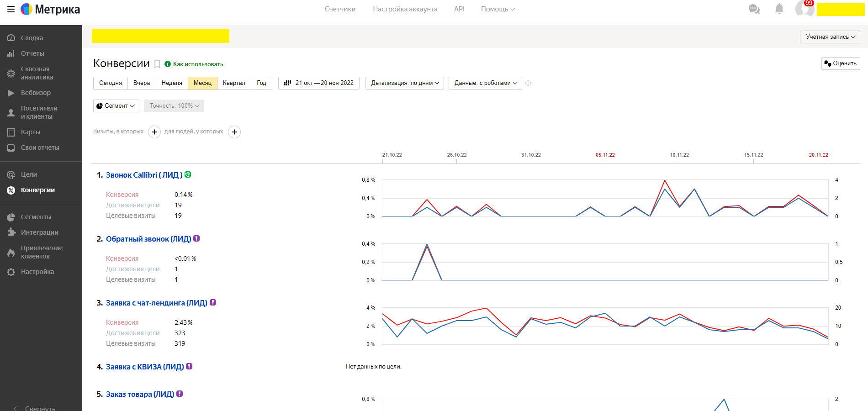Image resolution: width=868 pixels, height=411 pixels.
Task: Open Карты in the sidebar
Action: [x=31, y=132]
